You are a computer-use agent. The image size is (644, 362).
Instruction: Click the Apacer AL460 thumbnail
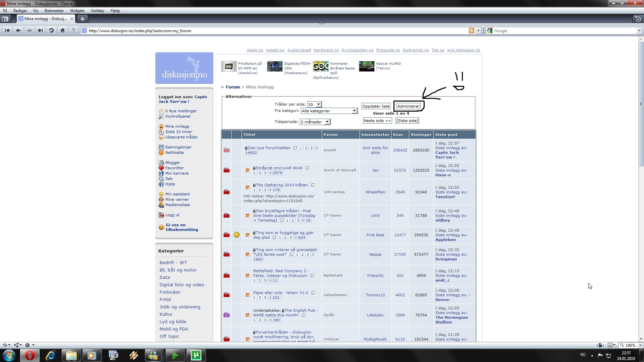click(367, 66)
